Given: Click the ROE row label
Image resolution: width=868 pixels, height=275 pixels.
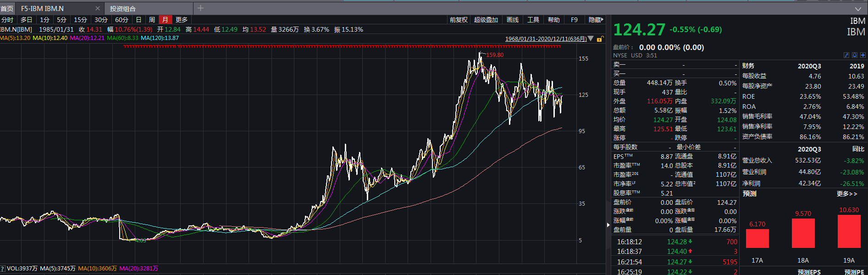Looking at the screenshot, I should point(748,96).
